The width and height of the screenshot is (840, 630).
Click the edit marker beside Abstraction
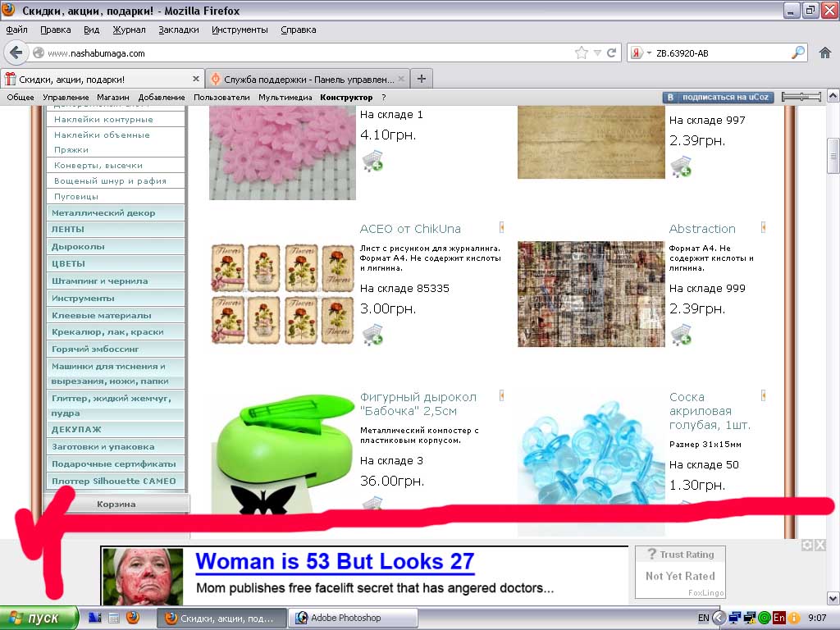[x=763, y=228]
